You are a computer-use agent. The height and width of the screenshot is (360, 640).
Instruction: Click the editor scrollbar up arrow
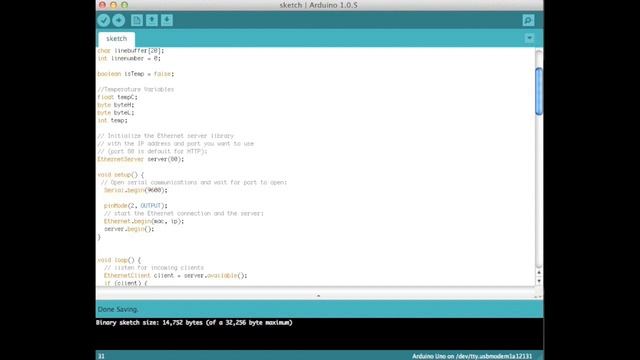pos(539,273)
